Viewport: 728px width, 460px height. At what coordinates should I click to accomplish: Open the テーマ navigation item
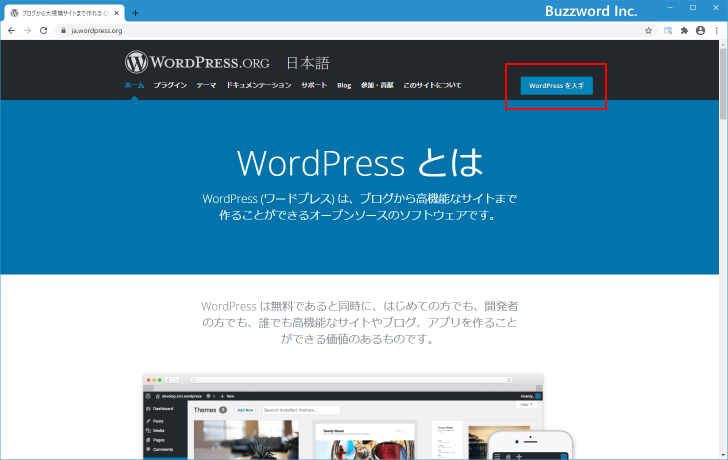click(x=206, y=86)
